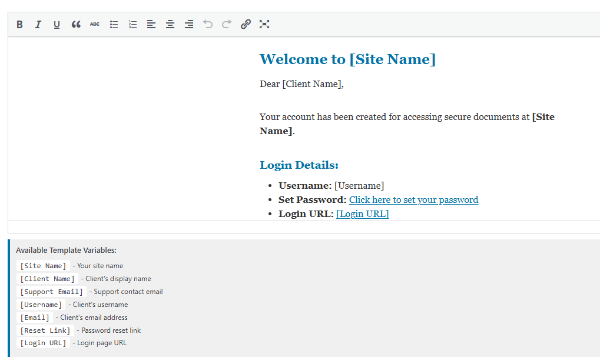Click 'Login page URL' description
This screenshot has width=600, height=364.
pos(102,343)
